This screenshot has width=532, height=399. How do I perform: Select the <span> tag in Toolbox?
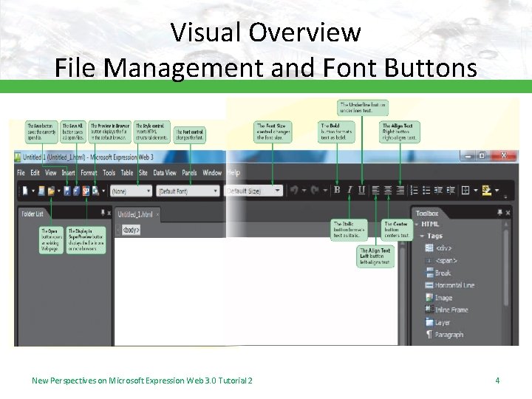441,261
